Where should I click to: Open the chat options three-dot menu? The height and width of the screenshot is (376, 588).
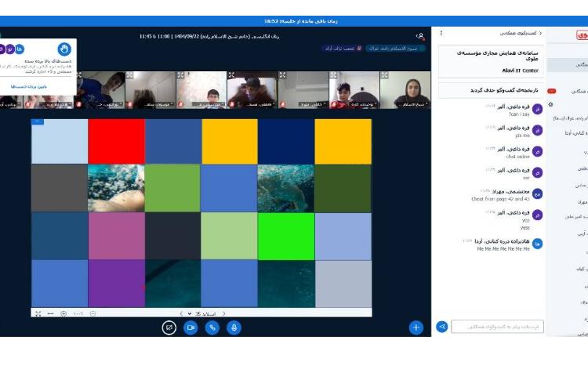coord(441,34)
